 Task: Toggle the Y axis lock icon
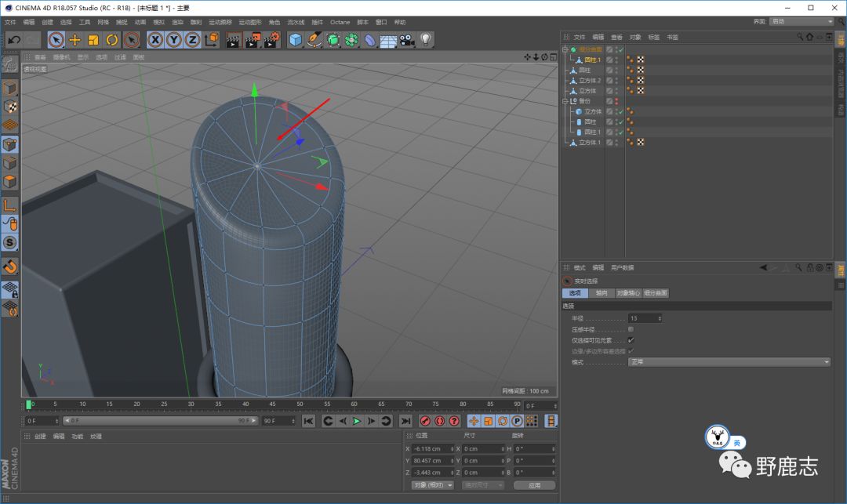(173, 40)
